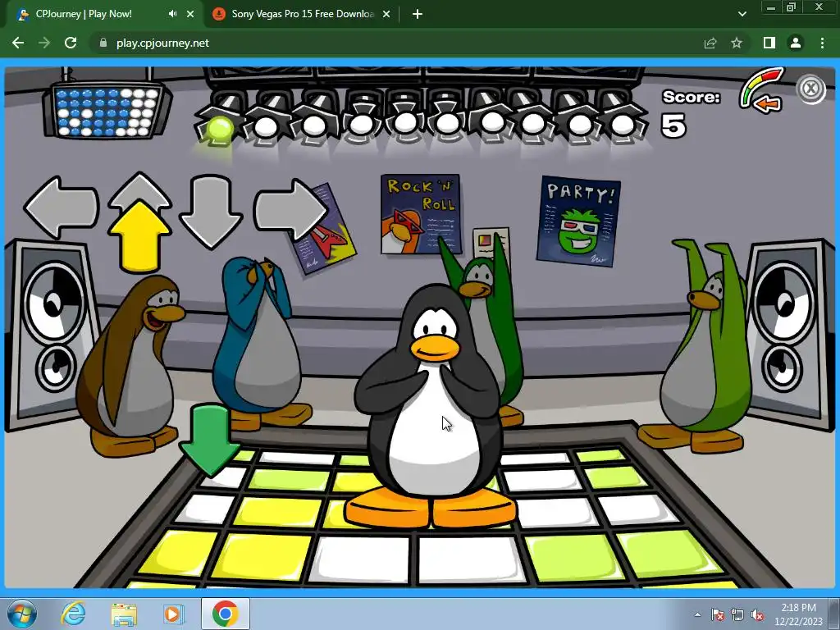Toggle the browser side panel
Screen dimensions: 840x630
click(769, 43)
